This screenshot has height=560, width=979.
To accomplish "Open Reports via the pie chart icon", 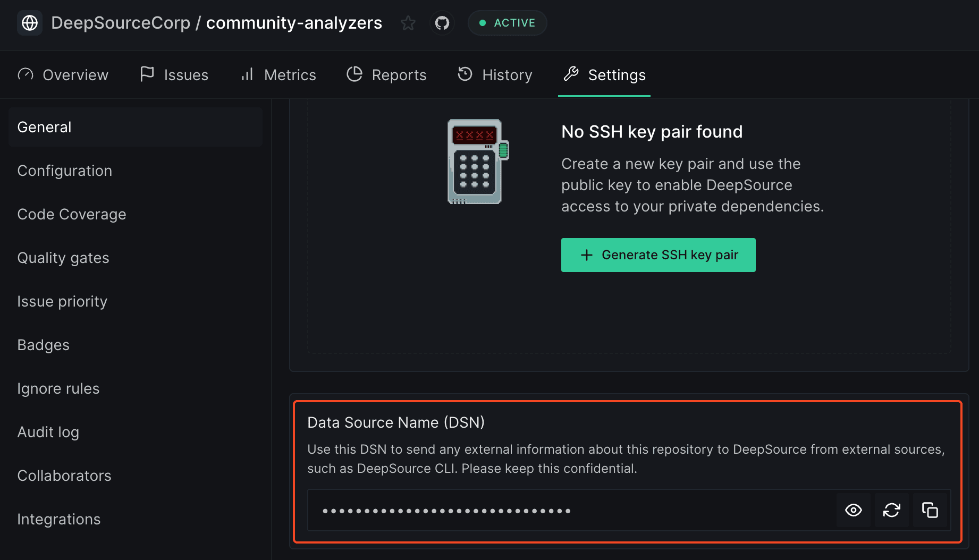I will coord(355,74).
